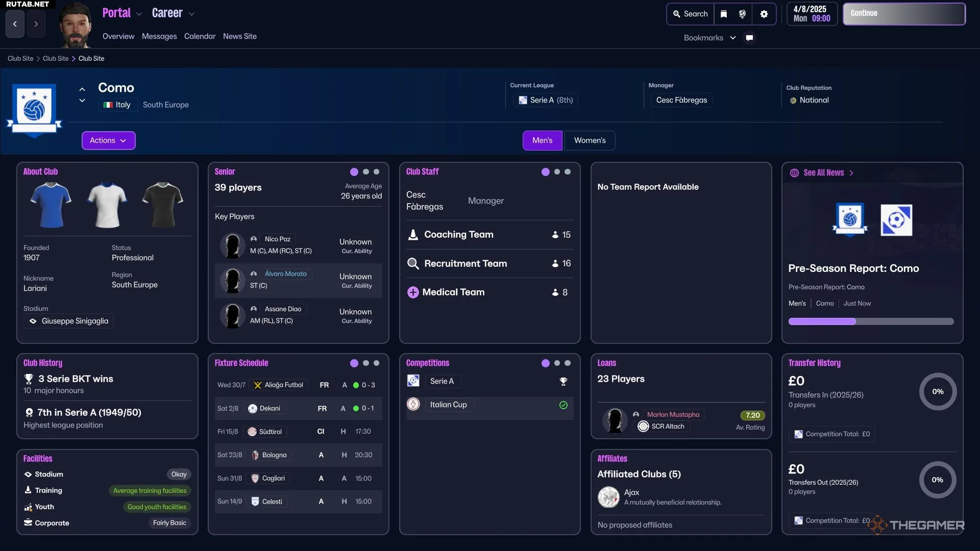
Task: Open the world globe icon
Action: (743, 14)
